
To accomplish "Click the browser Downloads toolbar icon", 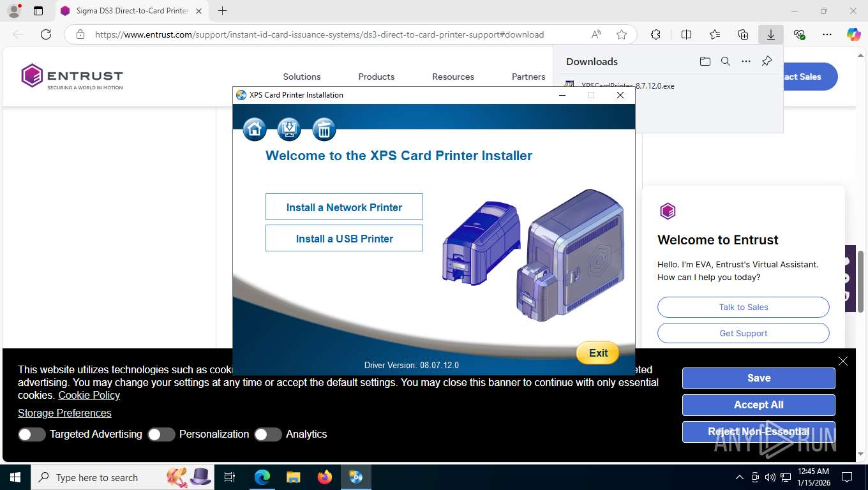I will [x=771, y=34].
